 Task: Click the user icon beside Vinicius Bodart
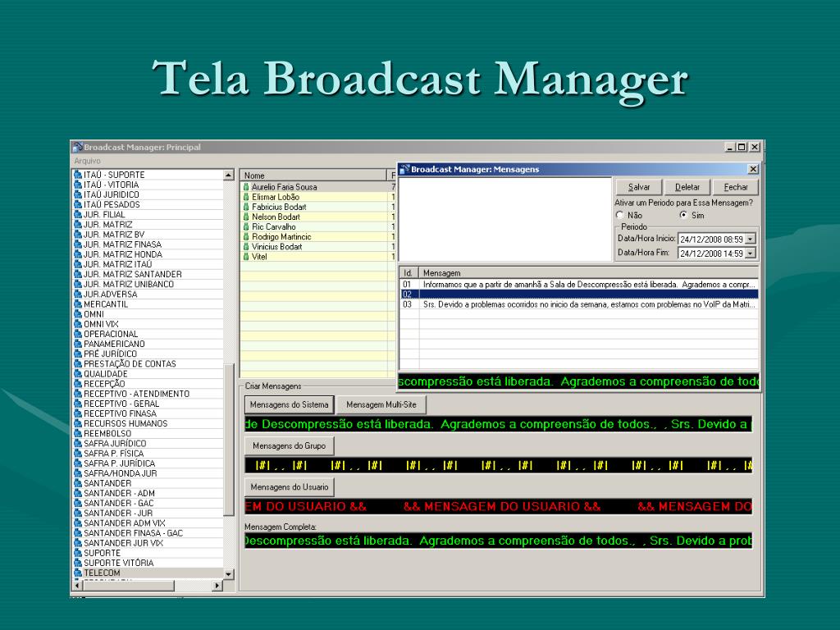pos(246,246)
